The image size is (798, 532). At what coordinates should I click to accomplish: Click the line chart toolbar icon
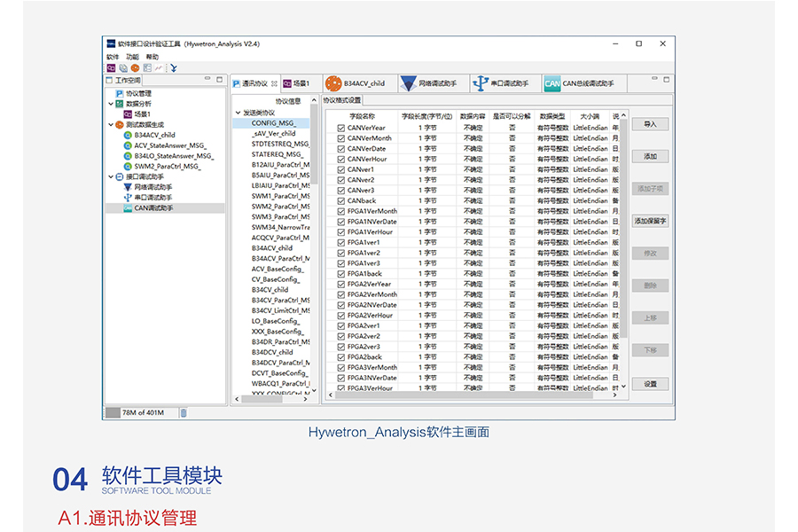click(x=159, y=67)
